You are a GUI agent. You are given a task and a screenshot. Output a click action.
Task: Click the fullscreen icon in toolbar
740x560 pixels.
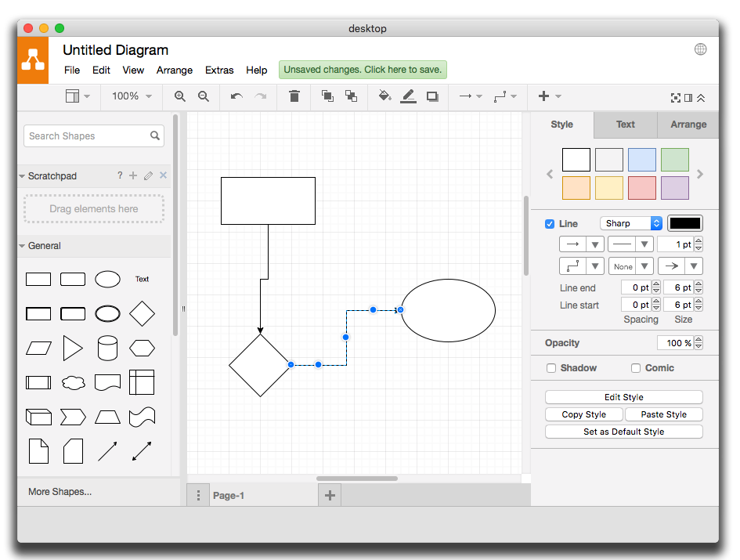[x=676, y=98]
